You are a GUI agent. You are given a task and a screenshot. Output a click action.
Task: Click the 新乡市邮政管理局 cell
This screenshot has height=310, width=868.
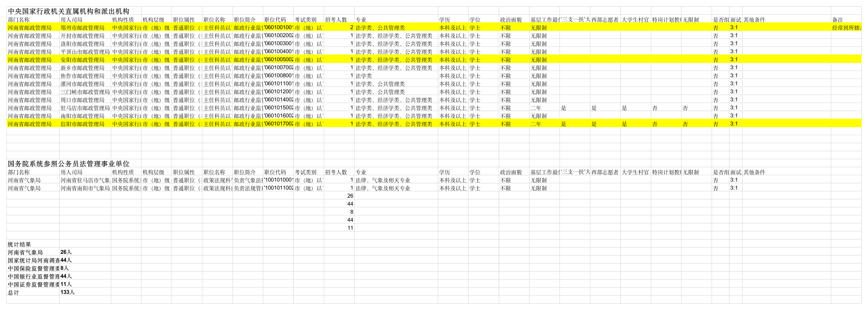(x=85, y=68)
